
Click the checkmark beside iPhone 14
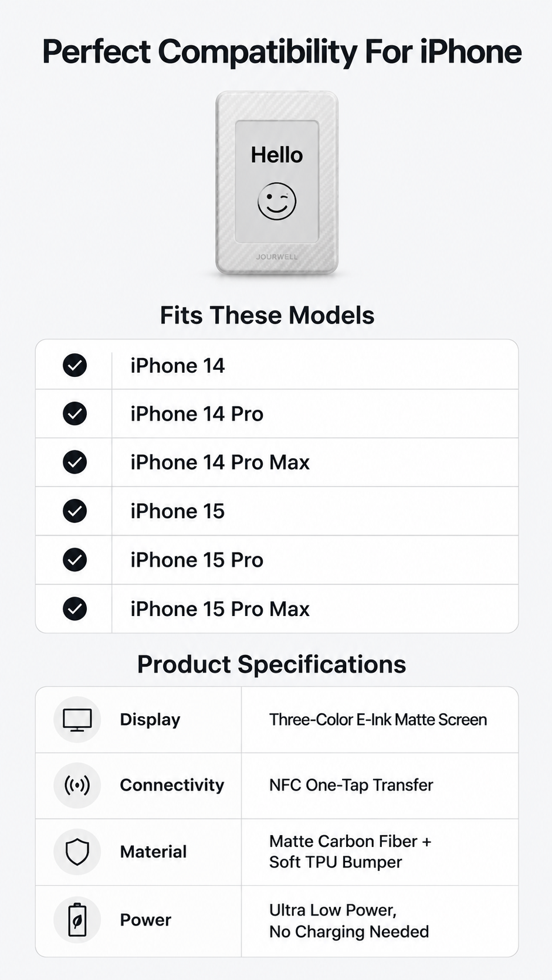point(74,365)
